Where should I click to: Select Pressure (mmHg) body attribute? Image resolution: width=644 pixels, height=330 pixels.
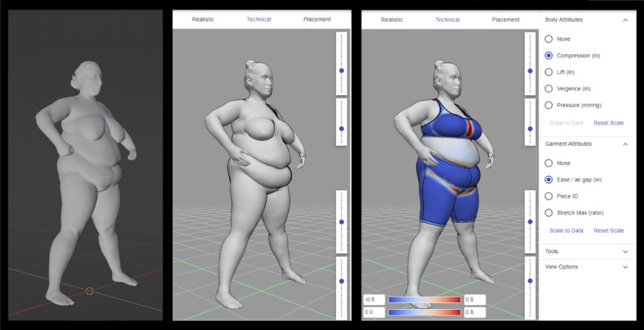click(548, 105)
